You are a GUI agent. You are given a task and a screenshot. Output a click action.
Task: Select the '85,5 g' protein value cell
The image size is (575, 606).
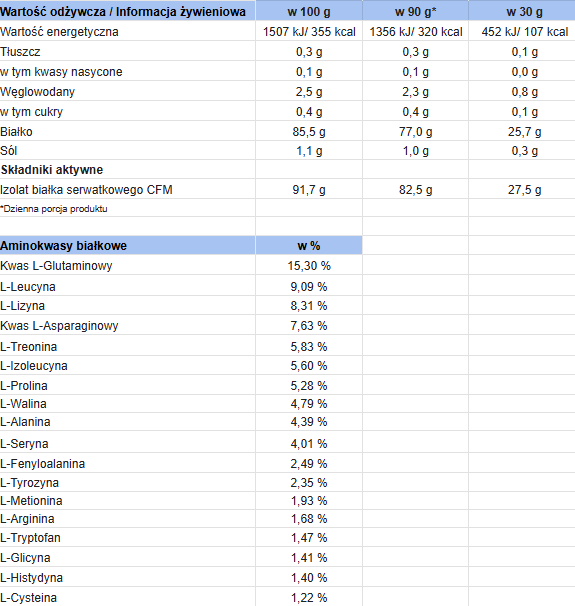(309, 131)
